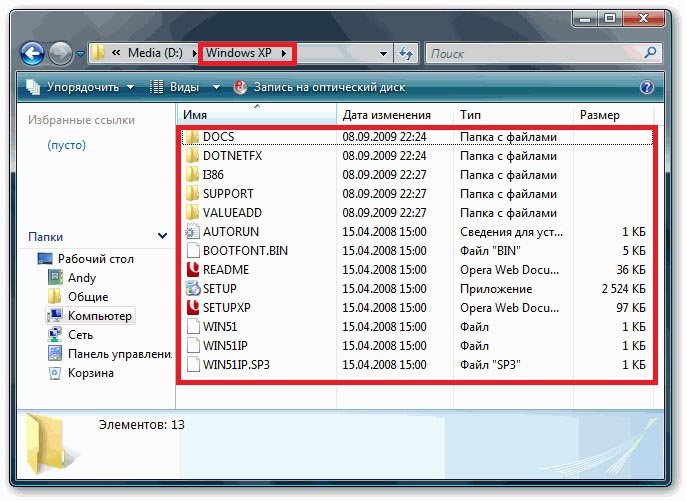Image resolution: width=686 pixels, height=501 pixels.
Task: Collapse the Папки folders pane chevron
Action: click(x=162, y=237)
